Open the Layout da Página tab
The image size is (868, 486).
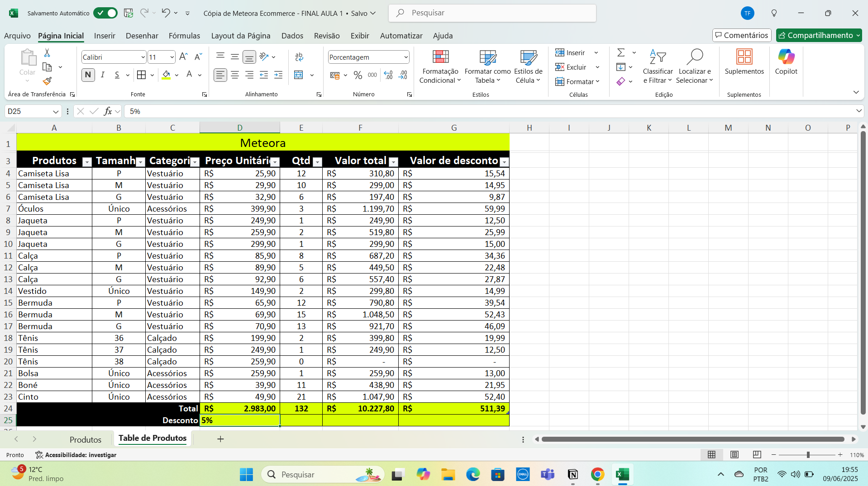point(241,36)
